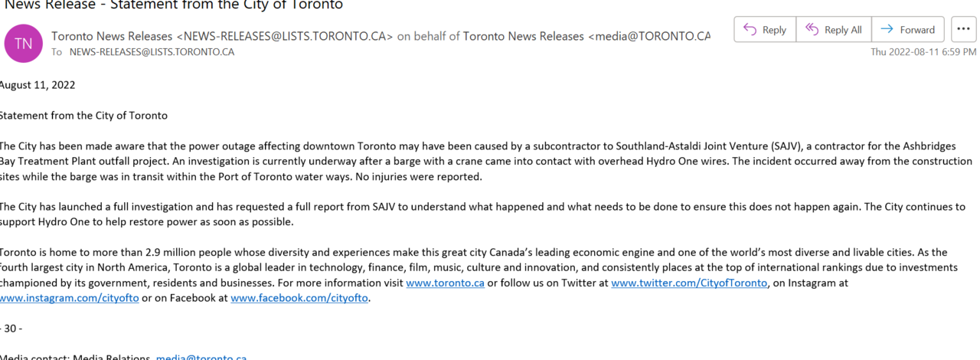Click the Reply All double-arrow icon
Image resolution: width=980 pixels, height=360 pixels.
pyautogui.click(x=811, y=30)
